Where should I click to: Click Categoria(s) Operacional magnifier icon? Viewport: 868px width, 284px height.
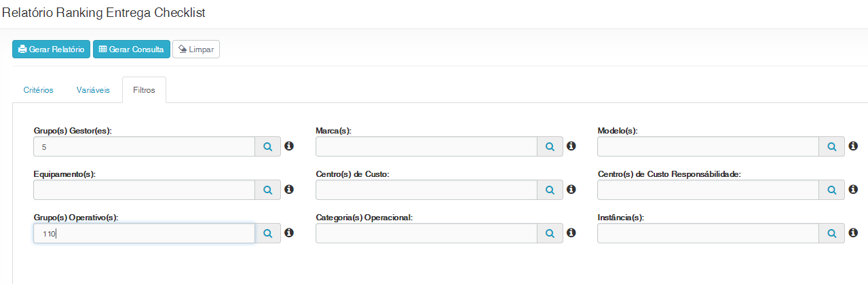(x=550, y=233)
